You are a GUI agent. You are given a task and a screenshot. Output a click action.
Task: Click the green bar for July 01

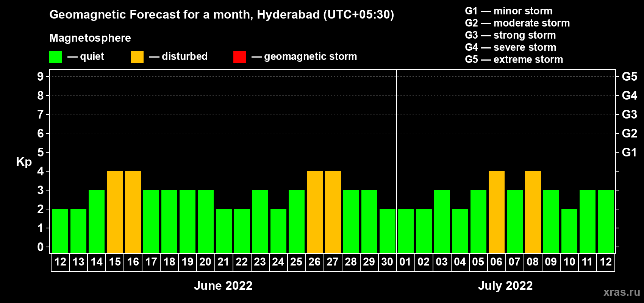pos(406,231)
